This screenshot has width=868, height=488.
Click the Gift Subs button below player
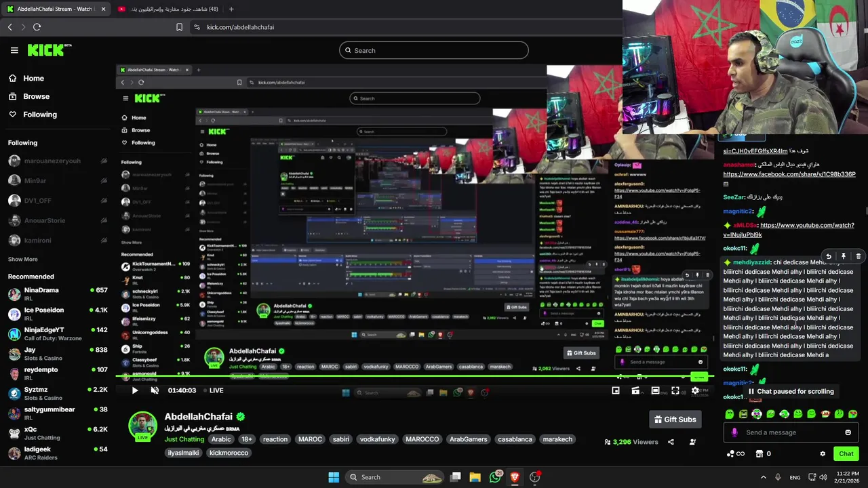tap(675, 420)
